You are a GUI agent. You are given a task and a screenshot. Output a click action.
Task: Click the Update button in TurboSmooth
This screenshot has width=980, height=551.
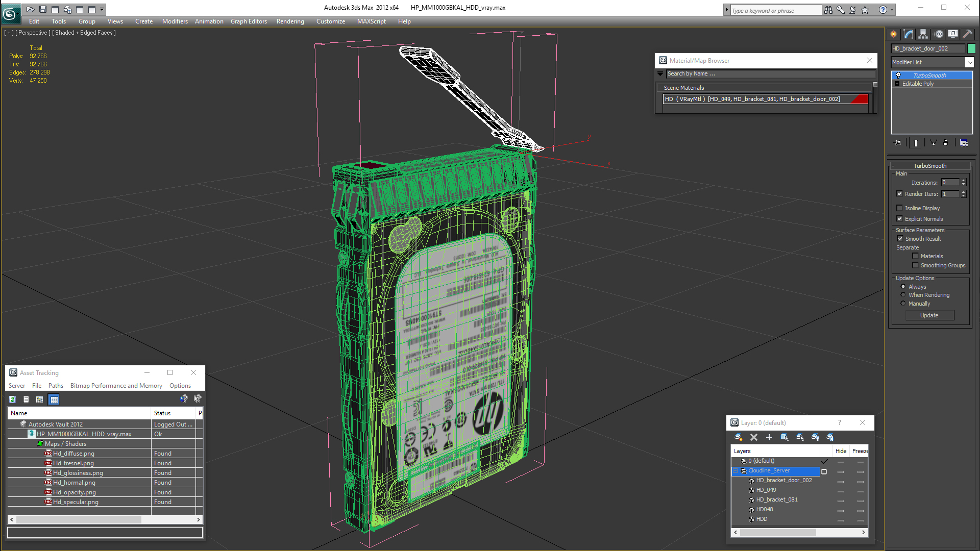click(929, 315)
